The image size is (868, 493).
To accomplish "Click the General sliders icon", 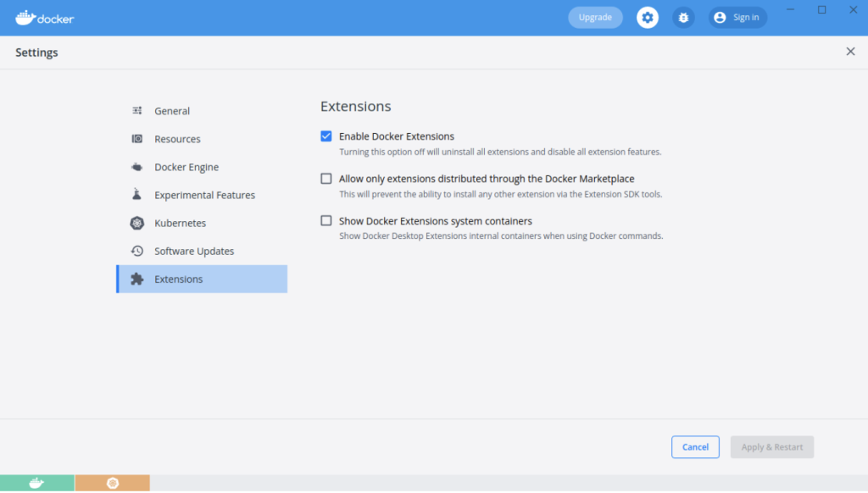I will tap(136, 111).
